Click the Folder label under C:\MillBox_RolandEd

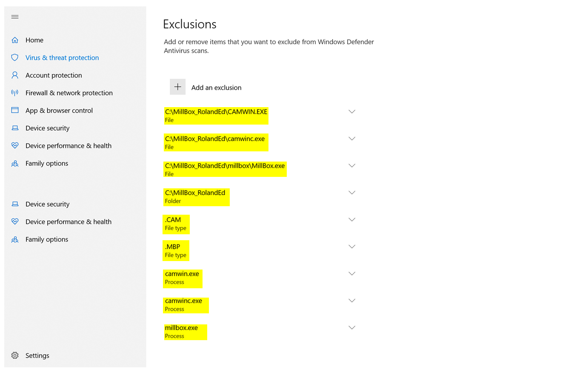click(173, 201)
